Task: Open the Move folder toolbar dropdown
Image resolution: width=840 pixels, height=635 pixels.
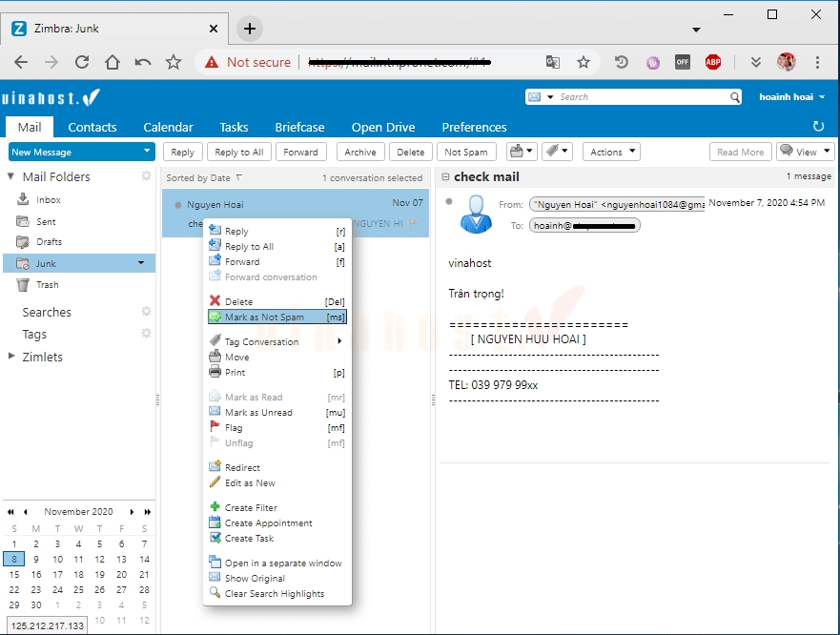Action: click(x=522, y=152)
